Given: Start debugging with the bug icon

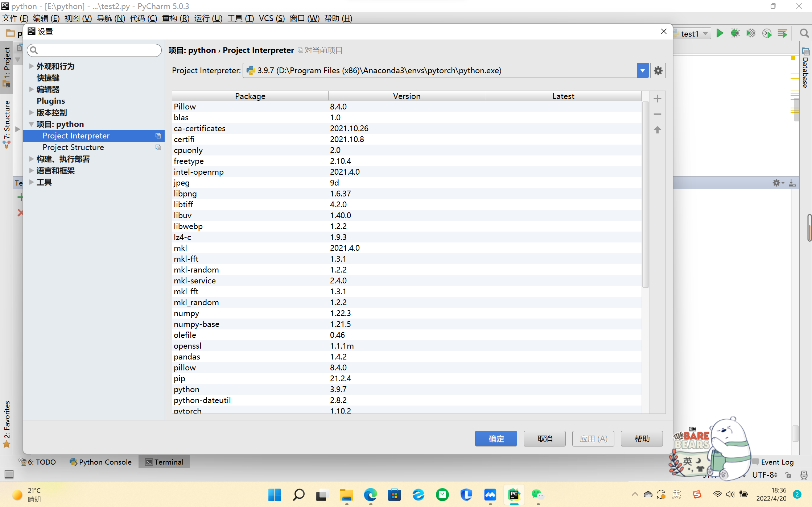Looking at the screenshot, I should tap(735, 33).
